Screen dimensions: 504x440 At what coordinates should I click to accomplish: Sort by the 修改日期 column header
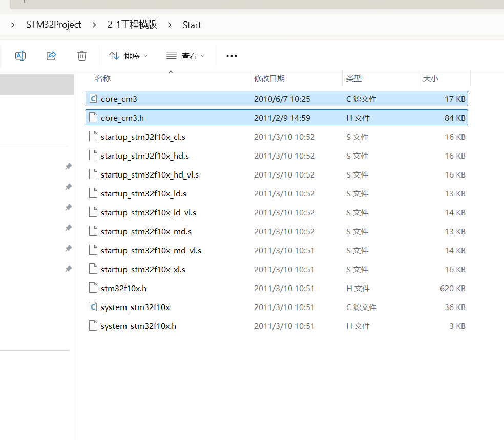(269, 79)
